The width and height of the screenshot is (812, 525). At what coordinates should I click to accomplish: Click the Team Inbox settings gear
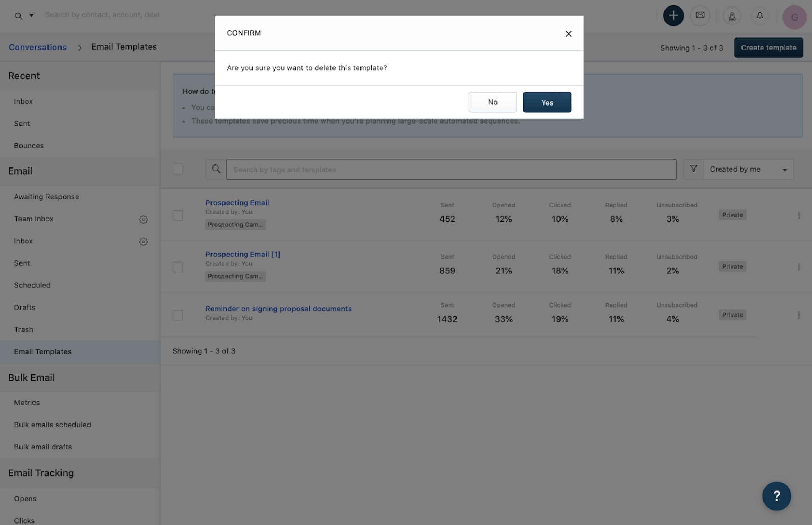[143, 219]
